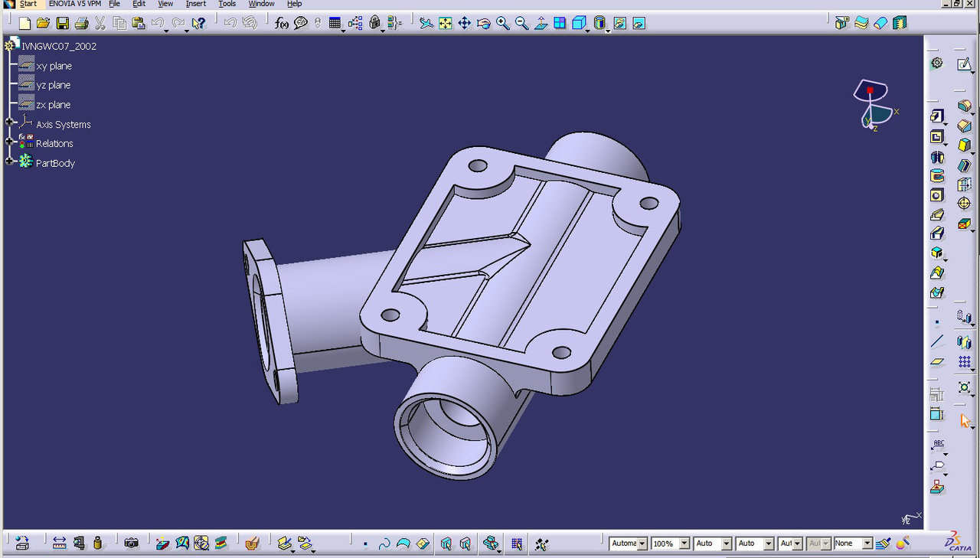Select the Hole tool in right toolbar
The image size is (980, 558).
937,195
